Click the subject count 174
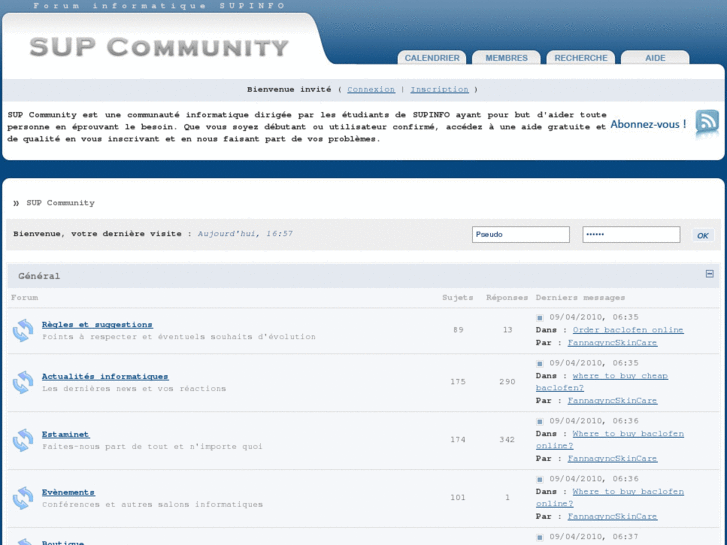 pos(458,440)
